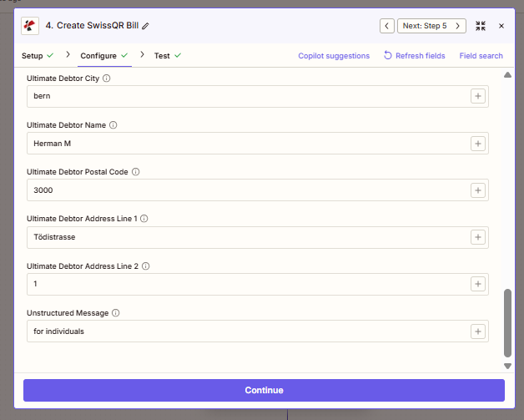Image resolution: width=524 pixels, height=420 pixels.
Task: Select the Configure tab
Action: click(x=103, y=56)
